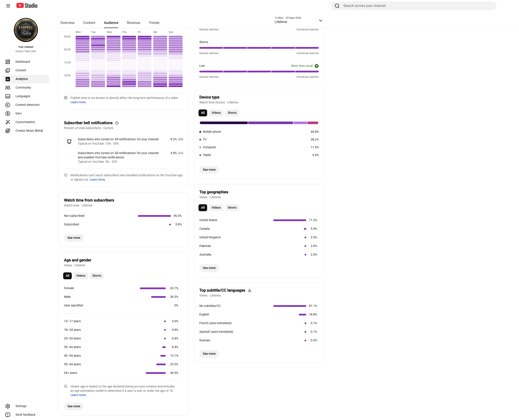Screen dimensions: 519x420
Task: Select All filter in Age and gender
Action: tap(67, 276)
